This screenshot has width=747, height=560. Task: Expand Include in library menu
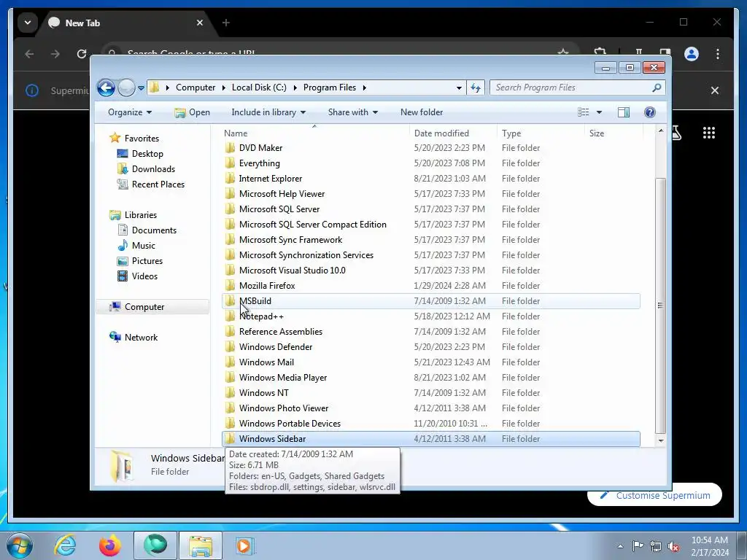click(x=268, y=112)
